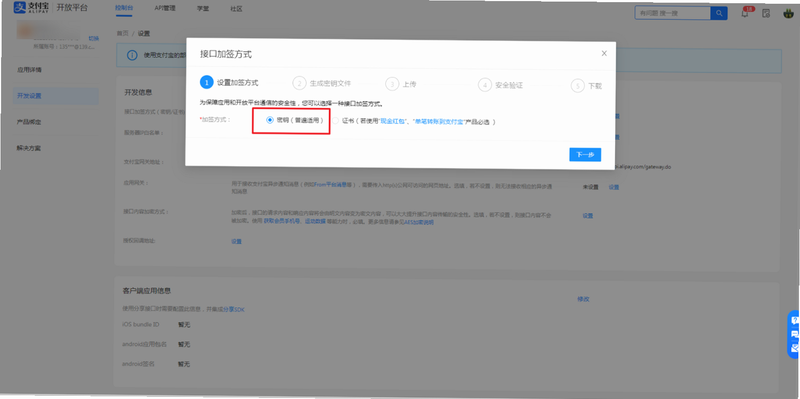Click the 修改 link in 客户端应用信息 section
The height and width of the screenshot is (399, 800).
pos(583,299)
